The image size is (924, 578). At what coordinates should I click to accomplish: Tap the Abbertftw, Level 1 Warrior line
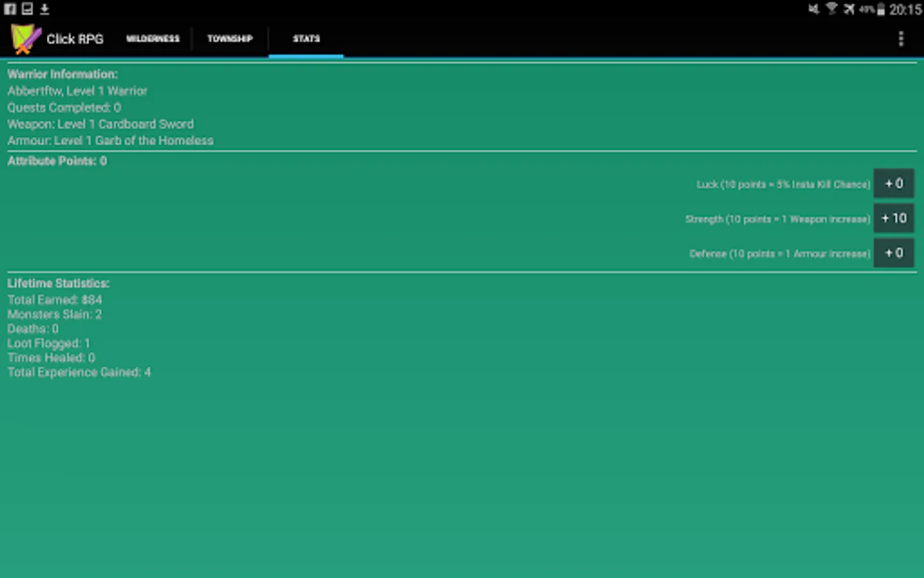pyautogui.click(x=78, y=91)
